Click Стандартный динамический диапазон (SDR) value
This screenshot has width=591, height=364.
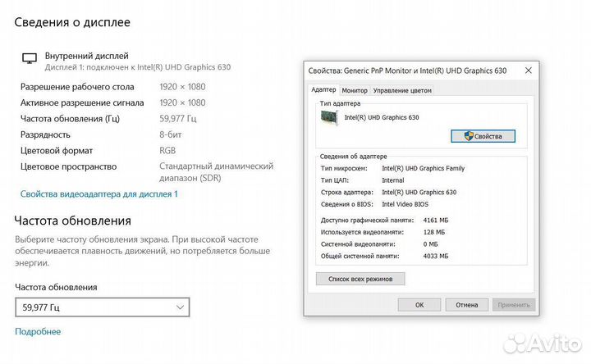click(x=216, y=172)
